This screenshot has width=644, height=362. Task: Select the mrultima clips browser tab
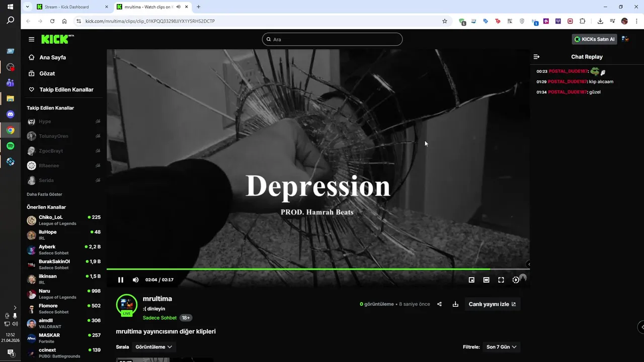click(149, 7)
